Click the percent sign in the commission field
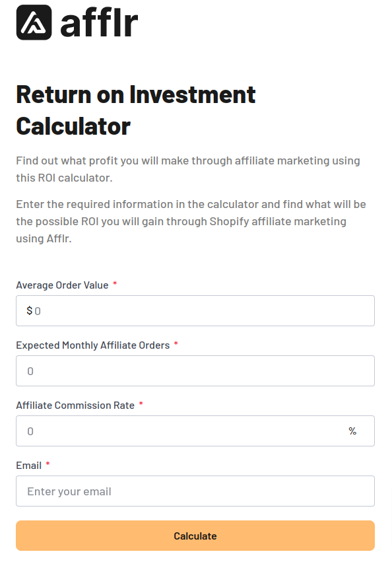Screen dimensions: 392x564 (352, 431)
